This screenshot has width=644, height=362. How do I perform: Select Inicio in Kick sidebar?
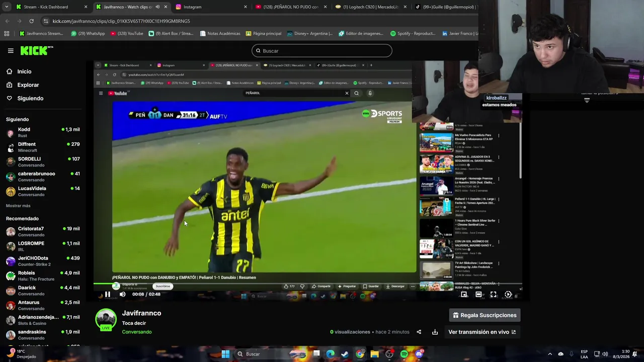coord(24,71)
